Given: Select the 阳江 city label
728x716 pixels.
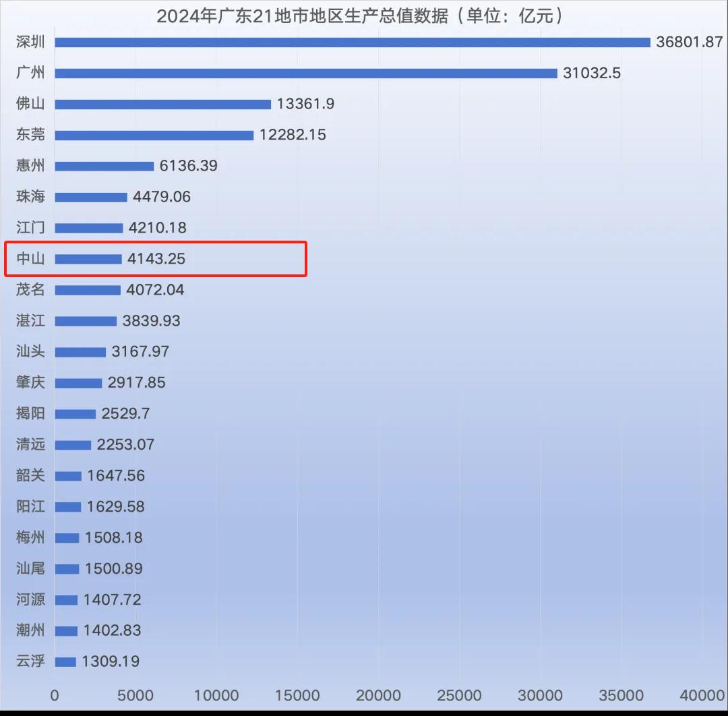Looking at the screenshot, I should click(x=30, y=506).
